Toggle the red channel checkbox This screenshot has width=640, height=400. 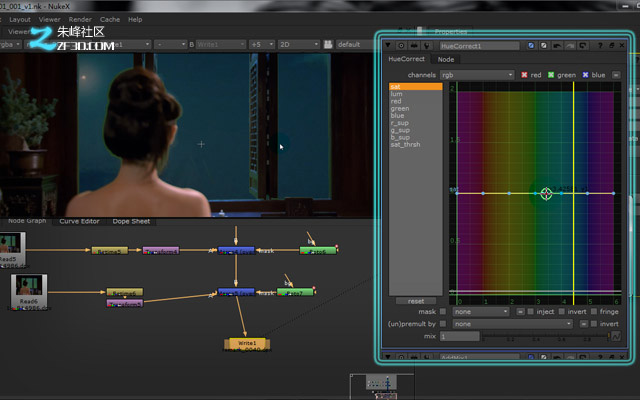pyautogui.click(x=524, y=75)
